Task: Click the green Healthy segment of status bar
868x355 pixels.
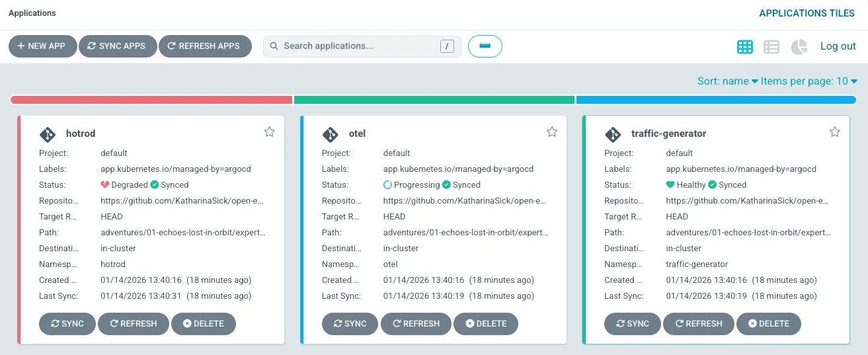Action: point(434,100)
